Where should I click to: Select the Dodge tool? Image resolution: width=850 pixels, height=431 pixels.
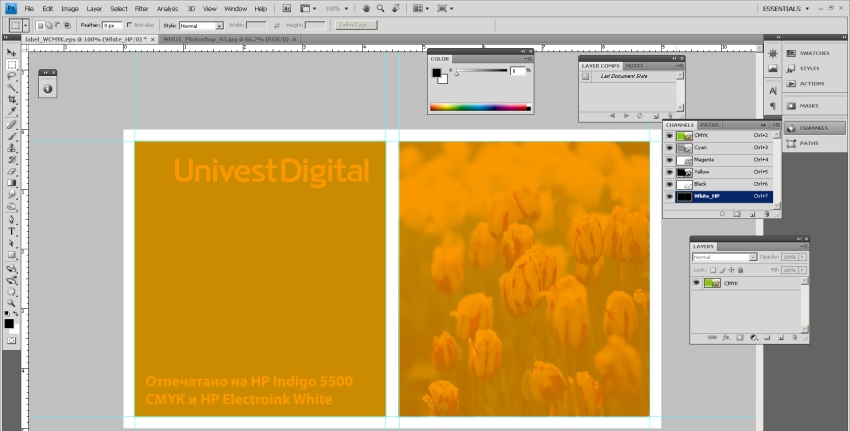coord(11,207)
